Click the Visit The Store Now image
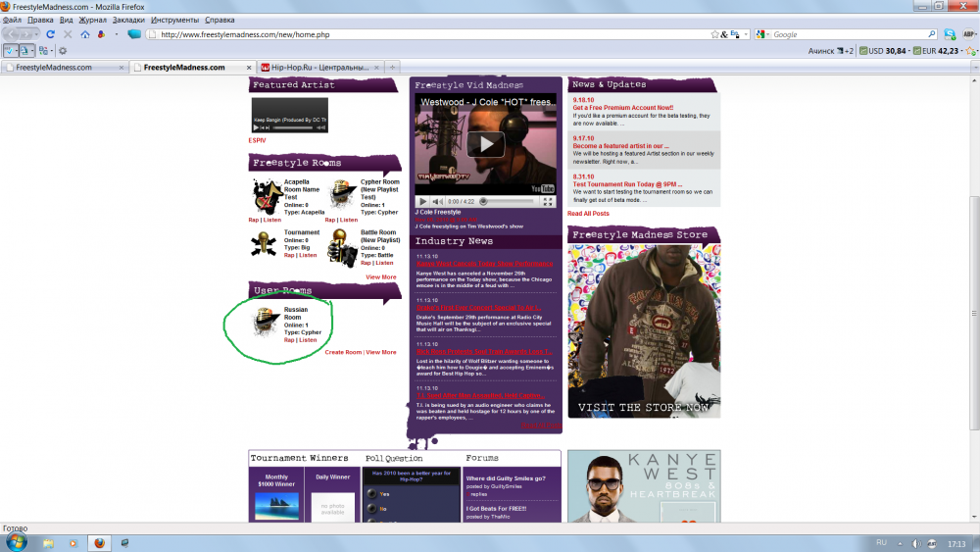Image resolution: width=980 pixels, height=552 pixels. point(644,330)
